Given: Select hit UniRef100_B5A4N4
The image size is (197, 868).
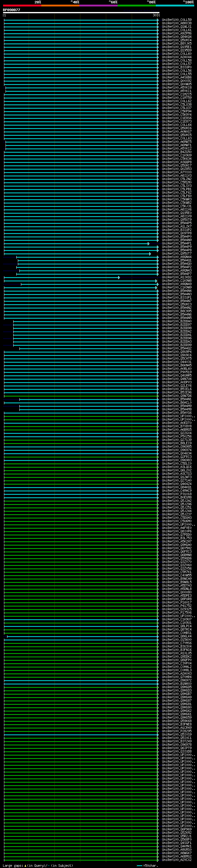Looking at the screenshot, I should tap(176, 291).
